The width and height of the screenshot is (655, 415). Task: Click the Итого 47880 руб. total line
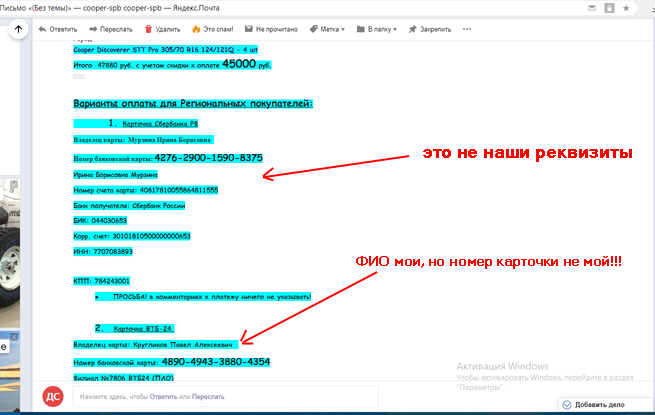click(173, 64)
